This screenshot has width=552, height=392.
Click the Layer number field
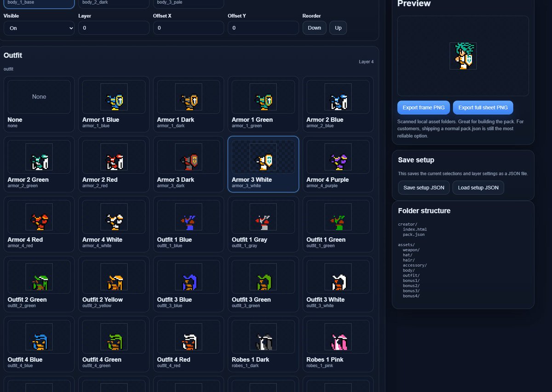tap(114, 28)
